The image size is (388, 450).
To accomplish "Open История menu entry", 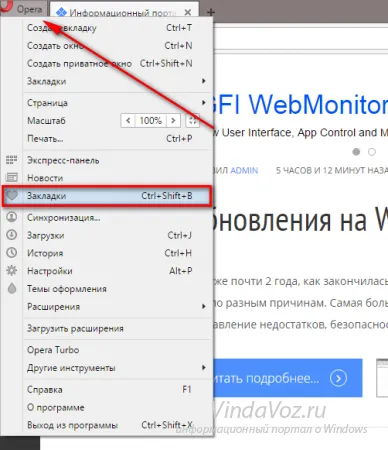I will click(117, 253).
